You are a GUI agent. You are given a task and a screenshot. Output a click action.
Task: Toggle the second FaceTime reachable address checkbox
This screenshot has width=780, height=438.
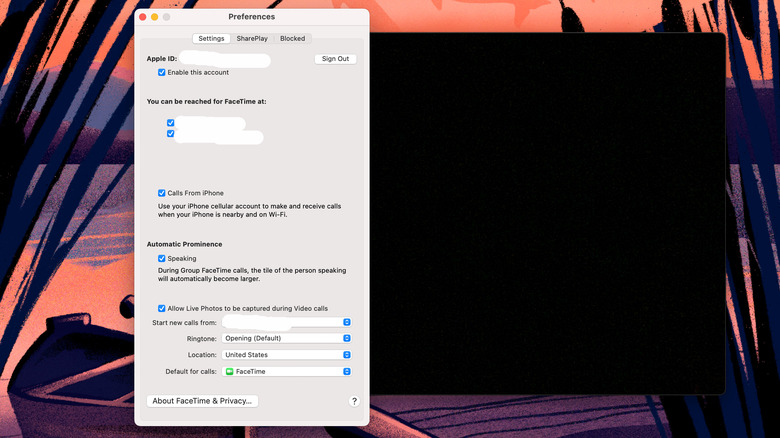tap(171, 133)
